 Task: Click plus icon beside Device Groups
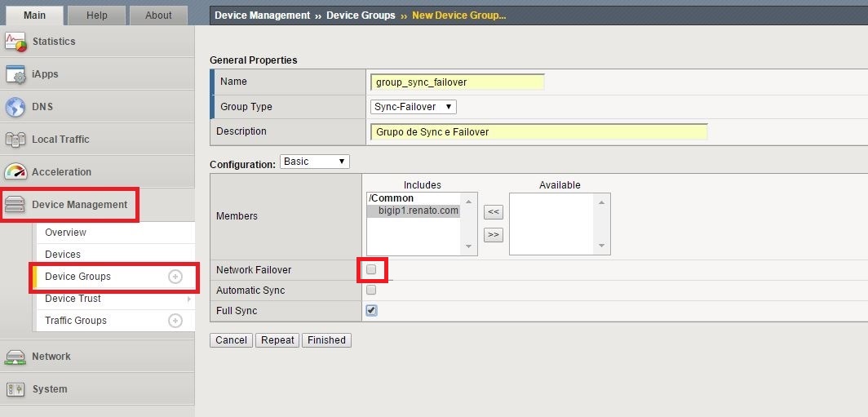click(x=175, y=277)
